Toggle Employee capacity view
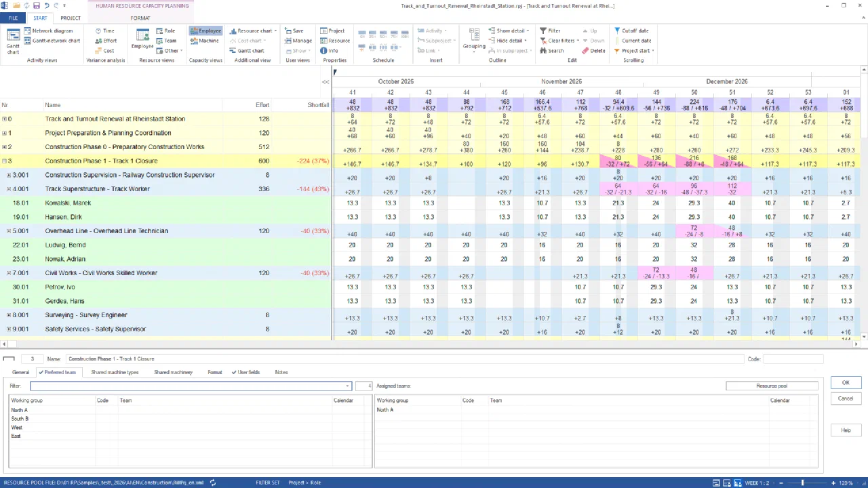 click(x=205, y=30)
